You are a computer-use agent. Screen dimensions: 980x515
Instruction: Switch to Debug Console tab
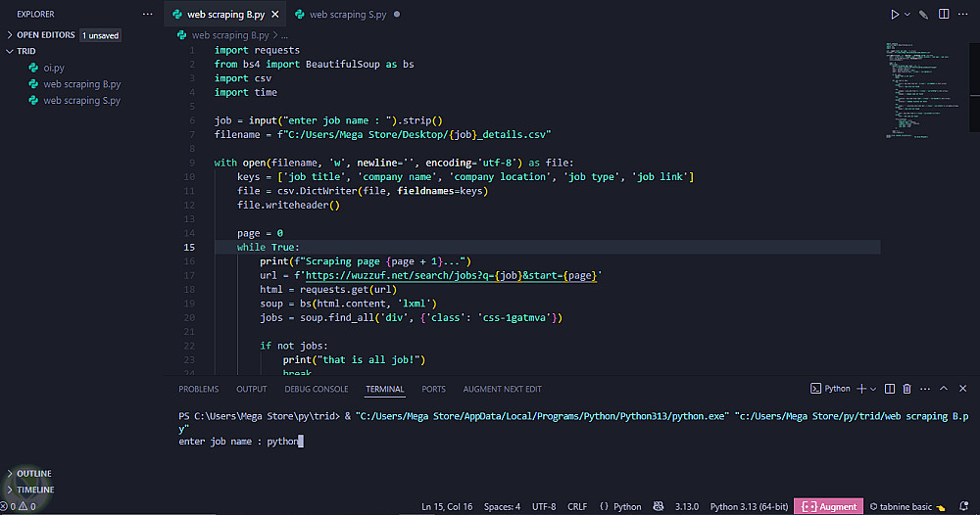coord(317,389)
